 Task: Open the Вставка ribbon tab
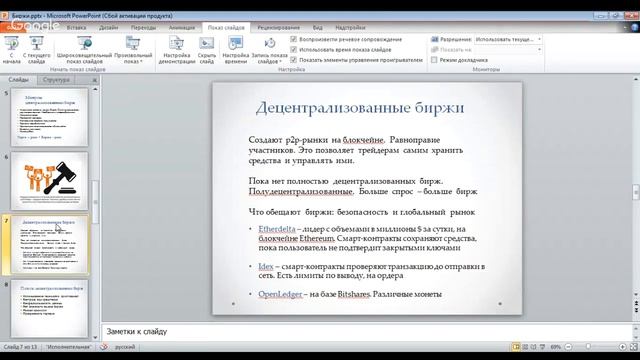(76, 28)
